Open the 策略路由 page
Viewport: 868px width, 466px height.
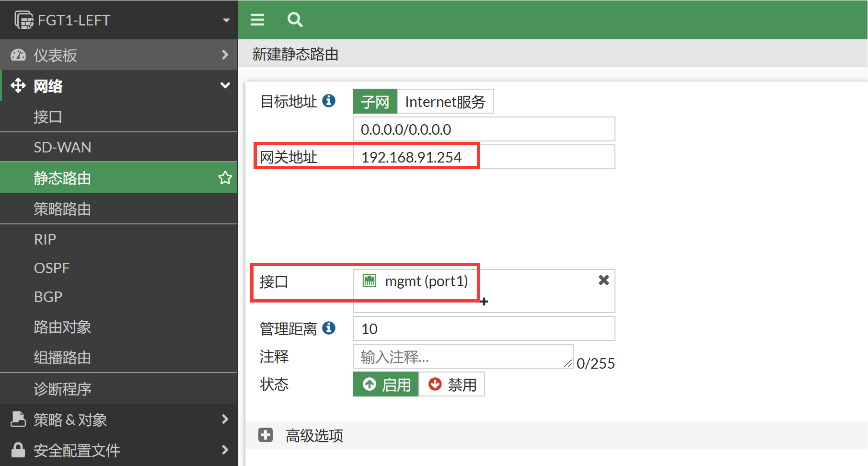click(62, 209)
